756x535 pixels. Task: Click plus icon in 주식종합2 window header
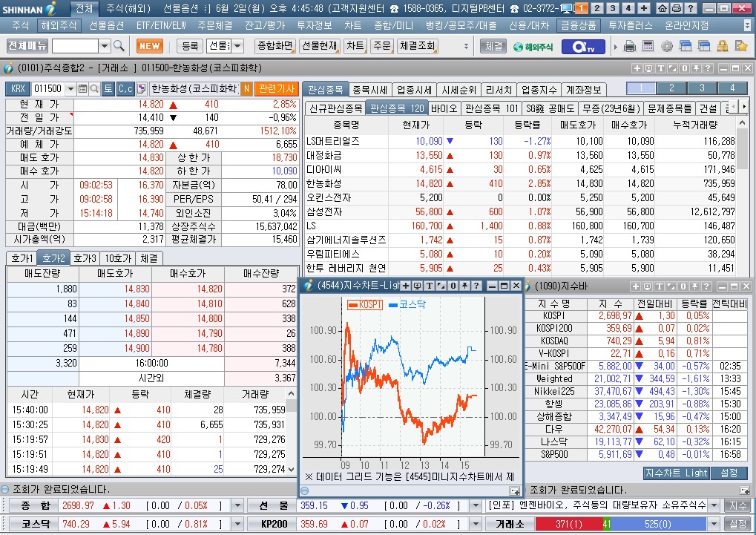click(637, 68)
